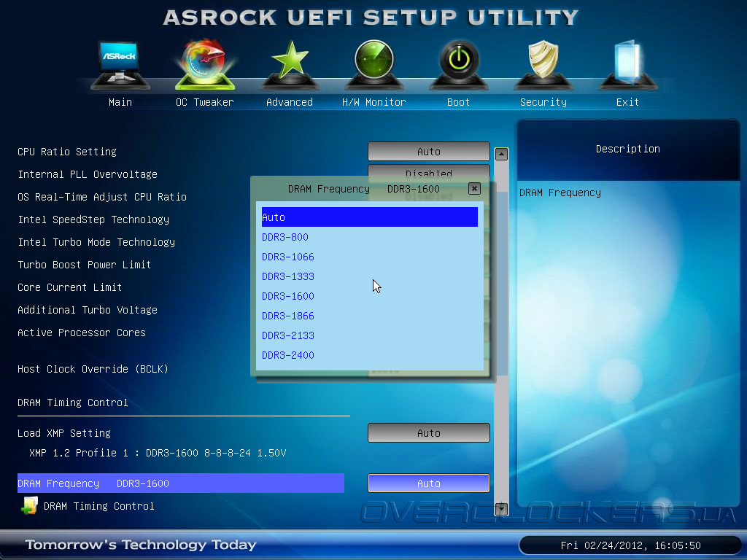The width and height of the screenshot is (747, 560).
Task: Select highlighted DRAM Frequency DDR3-1600 row
Action: tap(181, 483)
